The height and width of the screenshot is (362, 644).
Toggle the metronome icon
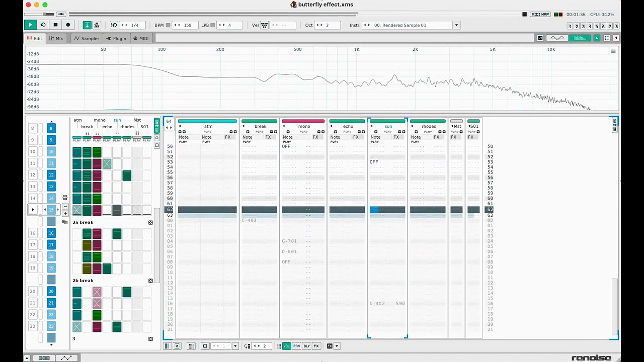96,25
